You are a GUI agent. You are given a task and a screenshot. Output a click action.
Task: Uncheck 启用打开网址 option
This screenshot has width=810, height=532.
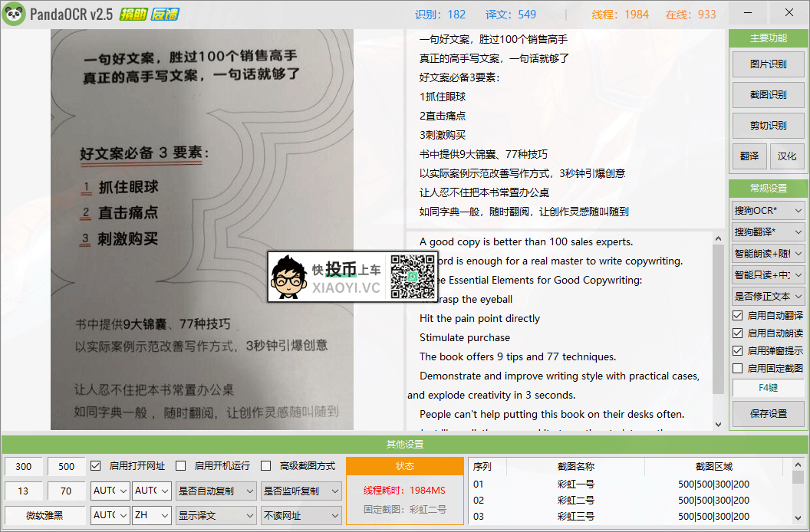[x=96, y=466]
